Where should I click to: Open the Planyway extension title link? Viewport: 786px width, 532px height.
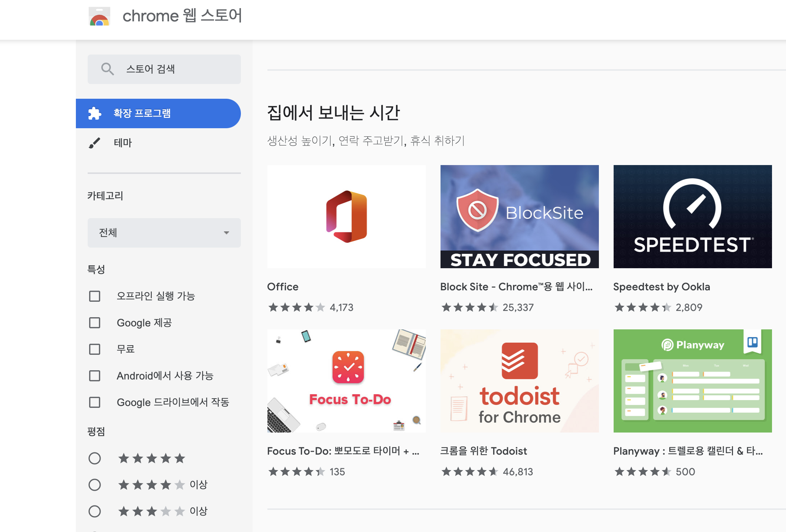pos(688,451)
